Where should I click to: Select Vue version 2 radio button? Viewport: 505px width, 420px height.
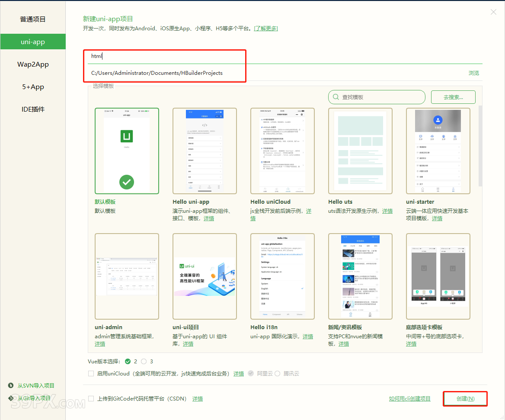click(128, 361)
